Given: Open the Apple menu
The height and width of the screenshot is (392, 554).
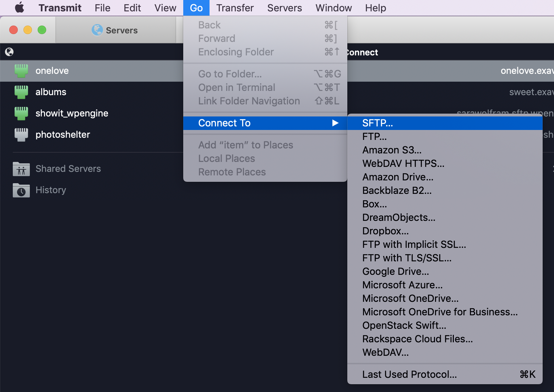Looking at the screenshot, I should 20,8.
